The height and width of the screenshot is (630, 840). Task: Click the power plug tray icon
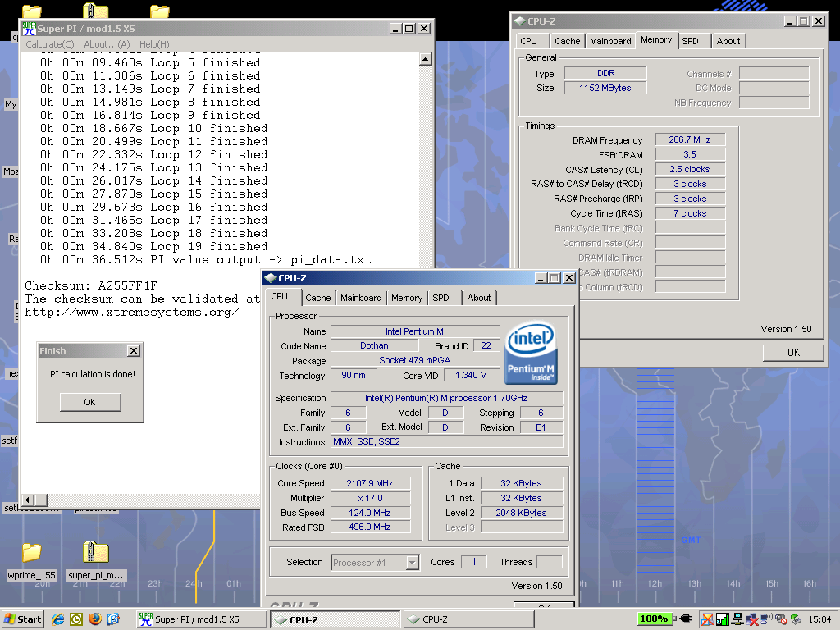coord(685,619)
